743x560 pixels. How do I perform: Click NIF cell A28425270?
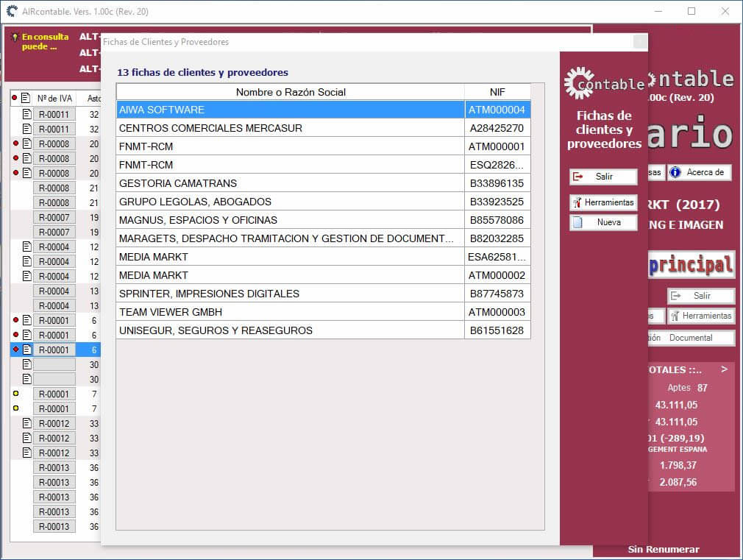click(x=497, y=128)
